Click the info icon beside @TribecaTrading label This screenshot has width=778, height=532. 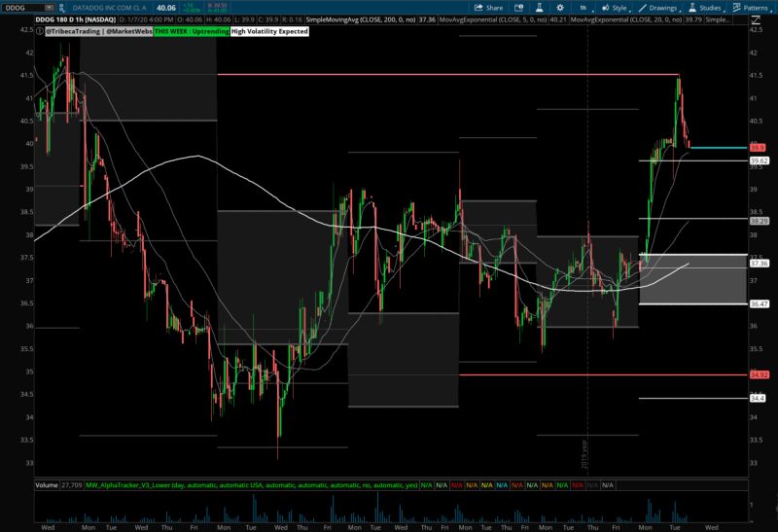[x=40, y=31]
